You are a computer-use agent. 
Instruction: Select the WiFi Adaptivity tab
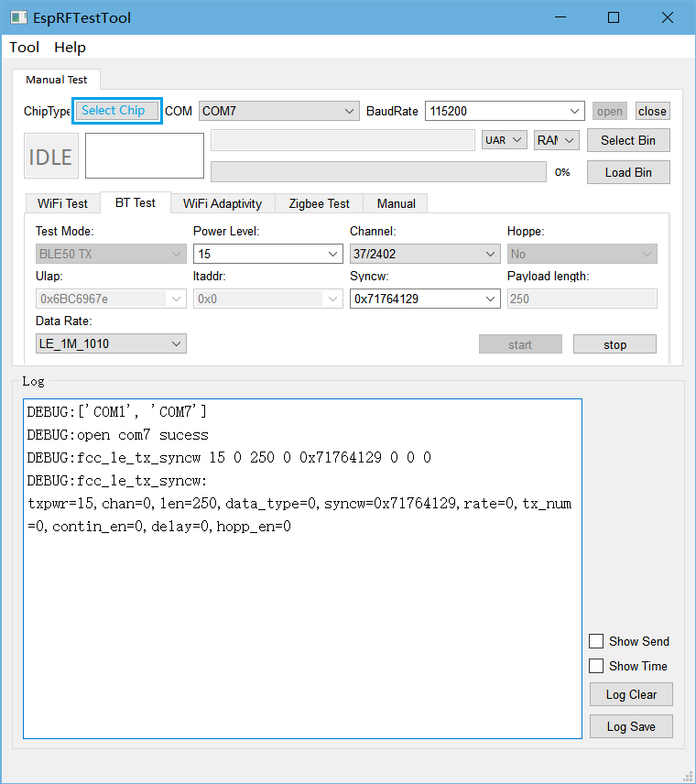coord(223,203)
